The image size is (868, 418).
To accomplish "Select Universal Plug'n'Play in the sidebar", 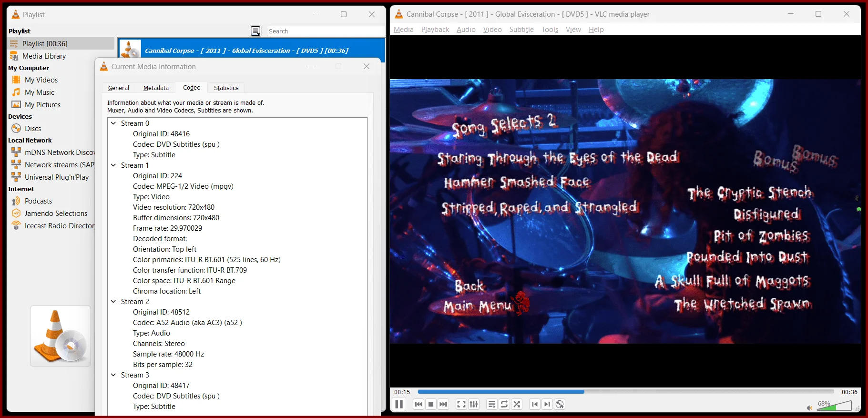I will coord(56,177).
